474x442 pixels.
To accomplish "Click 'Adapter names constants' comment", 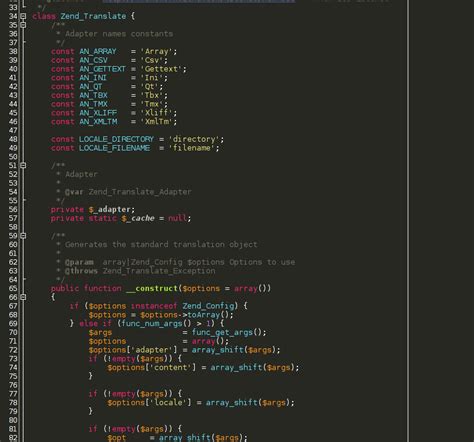I will [x=119, y=34].
